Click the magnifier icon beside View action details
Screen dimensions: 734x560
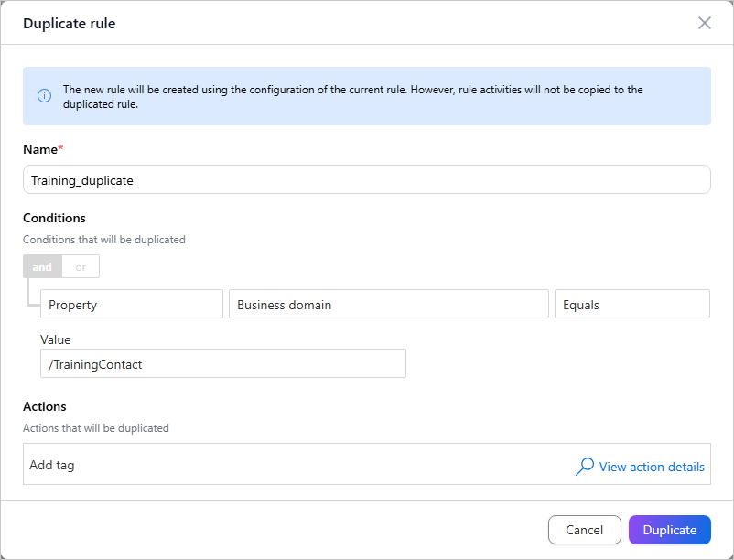(585, 467)
